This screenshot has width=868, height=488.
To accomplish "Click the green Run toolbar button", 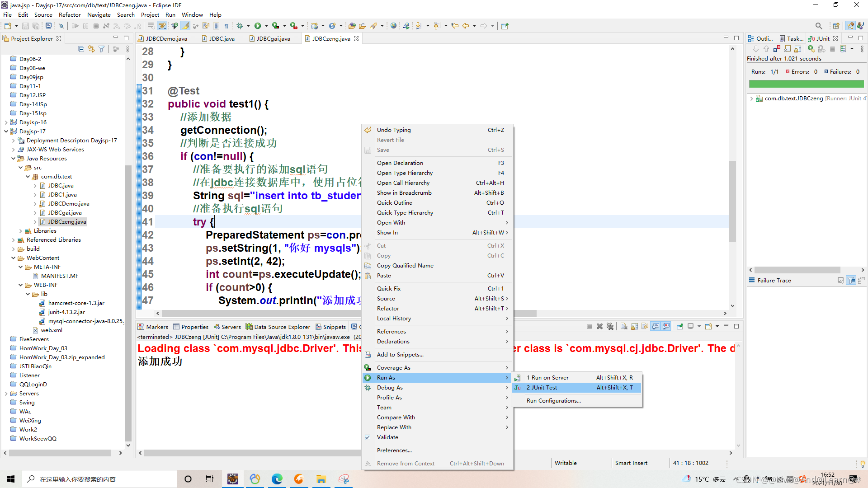I will point(258,26).
